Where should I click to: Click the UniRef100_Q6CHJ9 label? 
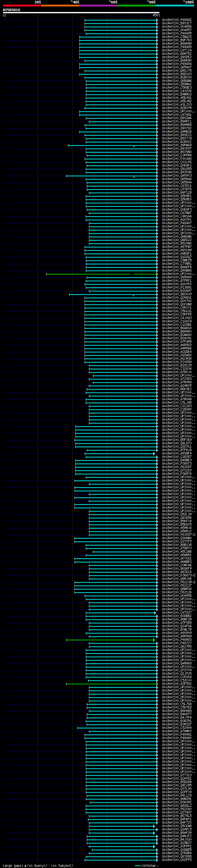tap(177, 294)
